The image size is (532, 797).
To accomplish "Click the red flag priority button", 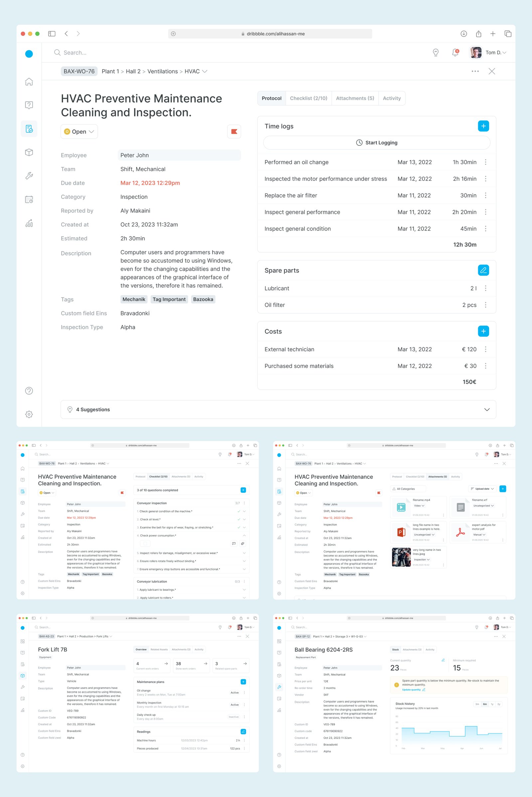I will click(234, 132).
